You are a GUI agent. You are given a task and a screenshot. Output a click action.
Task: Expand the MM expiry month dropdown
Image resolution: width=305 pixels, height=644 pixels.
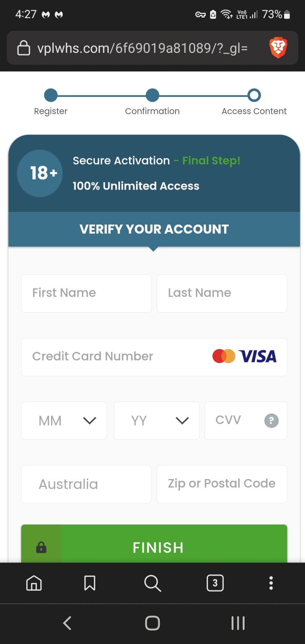tap(64, 421)
